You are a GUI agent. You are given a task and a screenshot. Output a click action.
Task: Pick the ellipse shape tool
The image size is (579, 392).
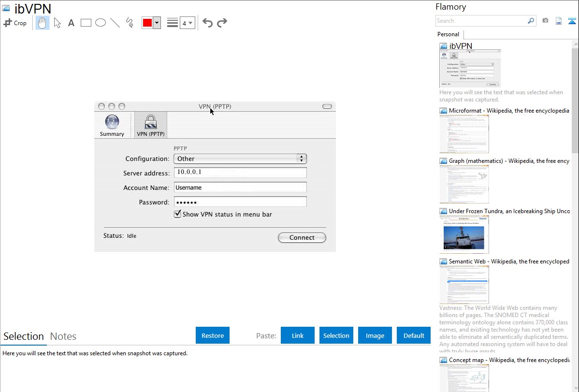tap(101, 23)
